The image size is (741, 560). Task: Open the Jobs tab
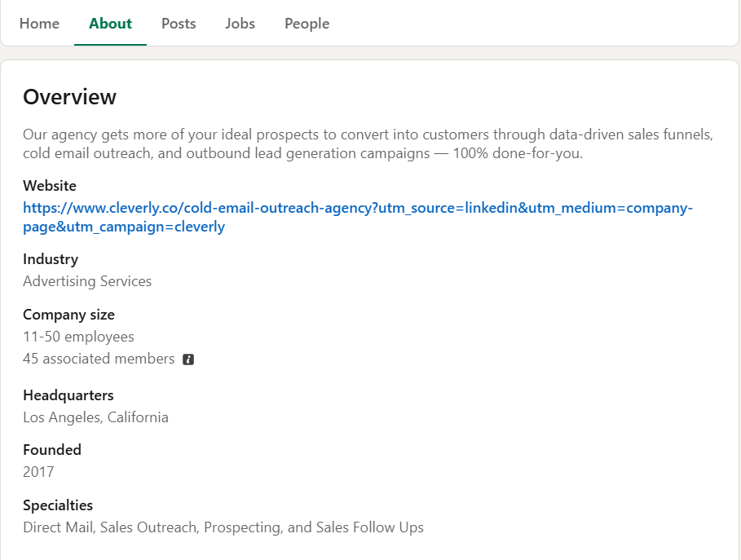tap(240, 24)
